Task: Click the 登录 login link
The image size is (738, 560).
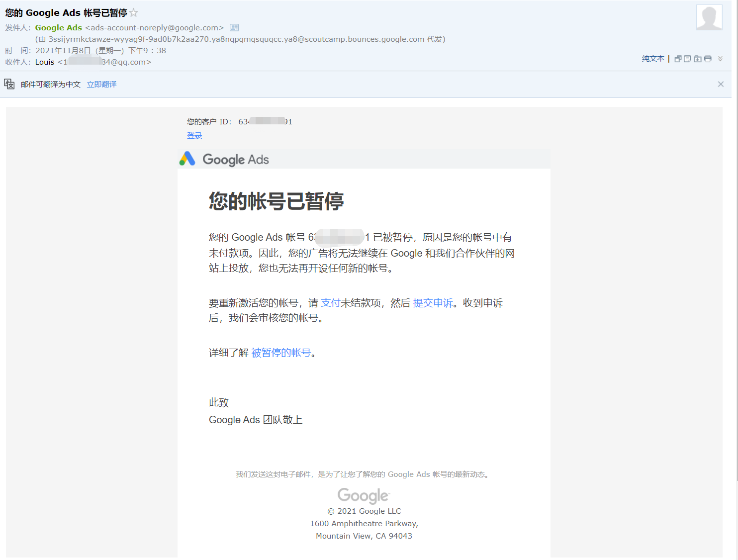Action: pos(194,136)
